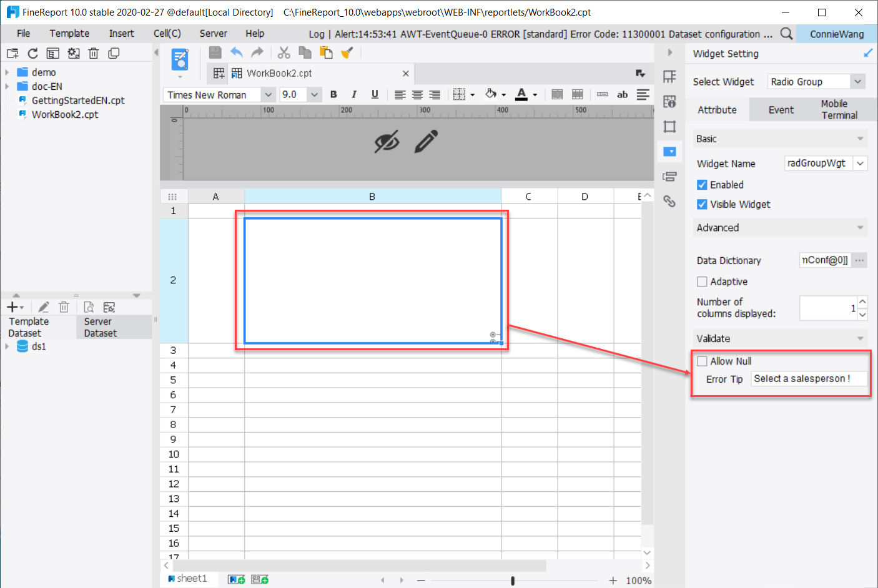Align text left in toolbar

coord(400,95)
